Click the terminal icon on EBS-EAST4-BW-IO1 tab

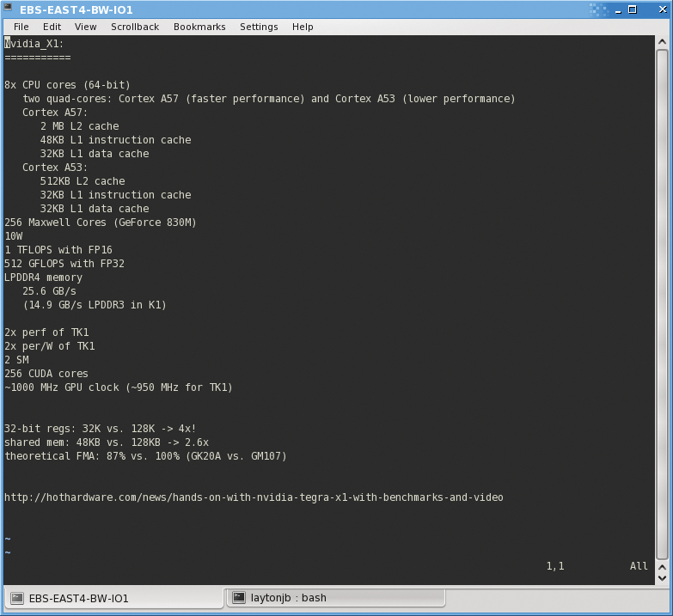(x=17, y=598)
